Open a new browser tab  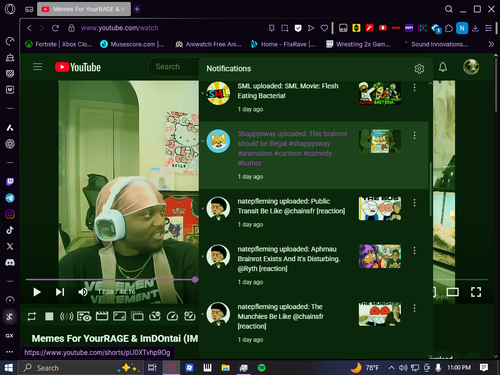[x=137, y=9]
